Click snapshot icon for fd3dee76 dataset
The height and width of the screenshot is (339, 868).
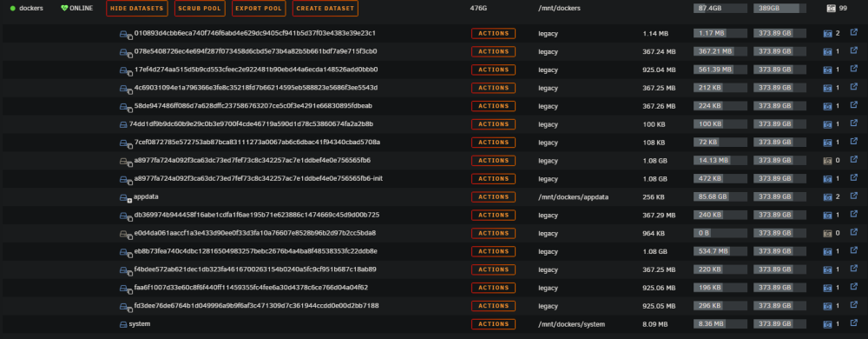[827, 306]
